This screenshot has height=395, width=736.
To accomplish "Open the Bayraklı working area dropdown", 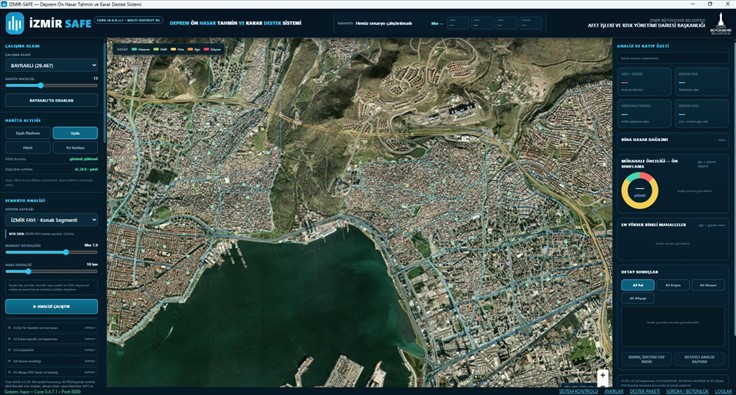I will (52, 65).
